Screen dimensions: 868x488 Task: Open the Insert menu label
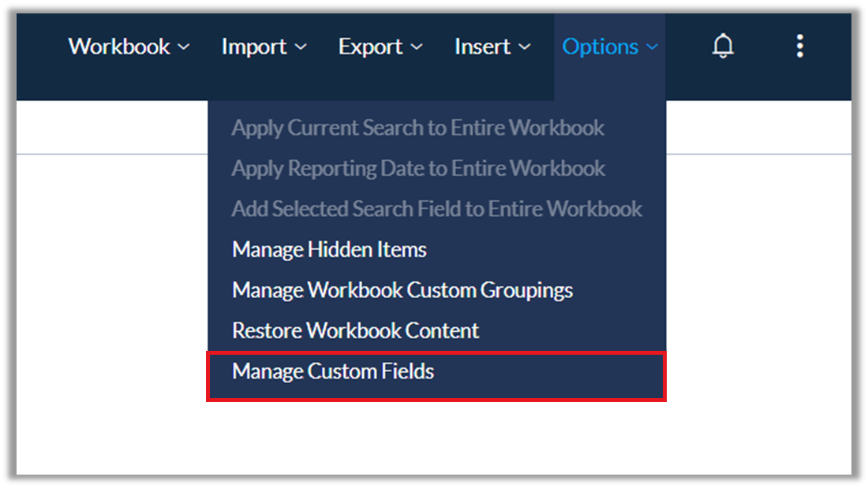(482, 47)
